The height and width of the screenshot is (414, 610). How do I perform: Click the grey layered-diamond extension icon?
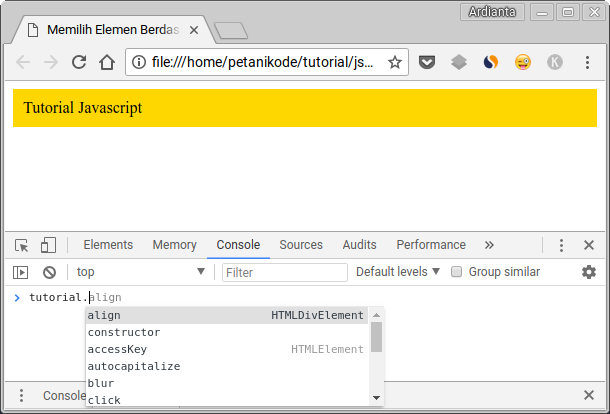pyautogui.click(x=459, y=62)
